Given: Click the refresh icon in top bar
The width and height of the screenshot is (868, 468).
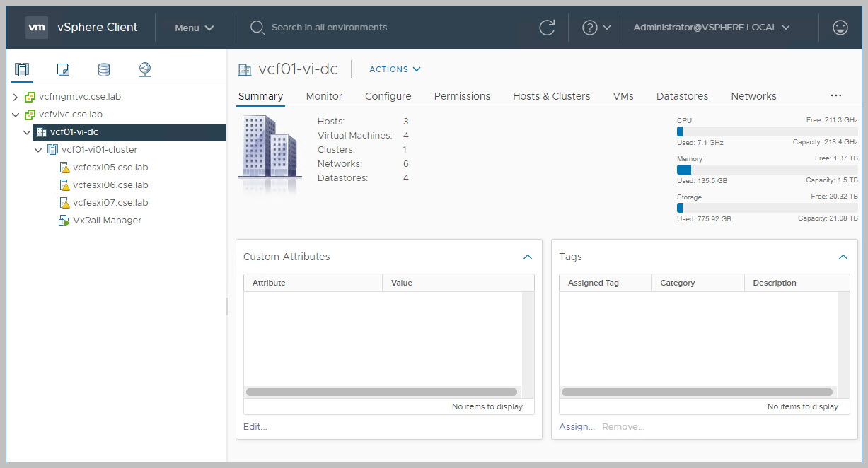Looking at the screenshot, I should click(547, 28).
